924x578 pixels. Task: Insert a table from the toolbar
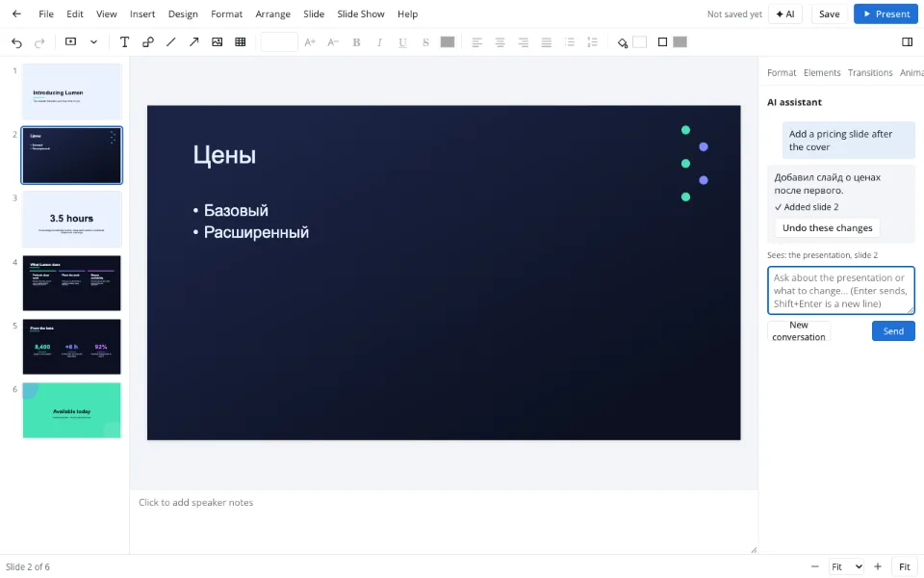click(241, 41)
